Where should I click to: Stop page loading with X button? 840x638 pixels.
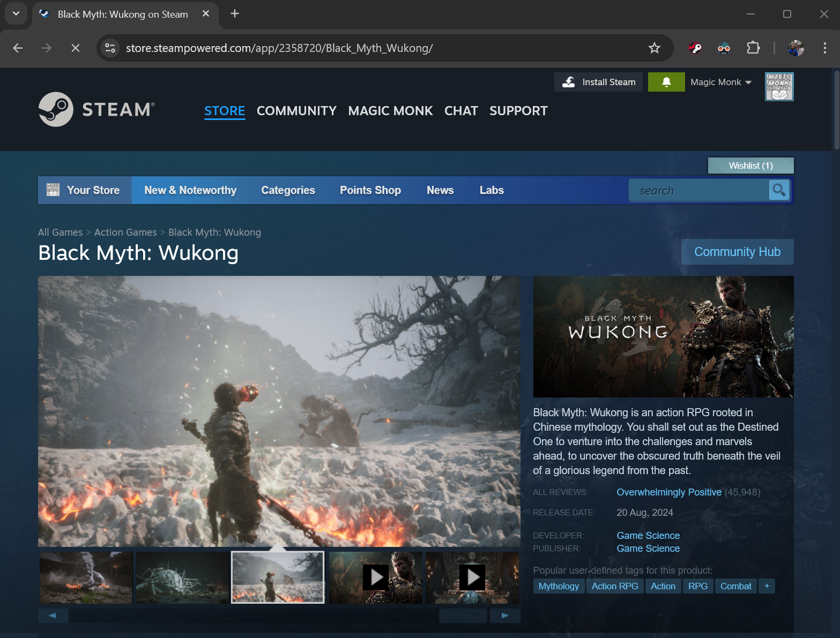pyautogui.click(x=76, y=48)
